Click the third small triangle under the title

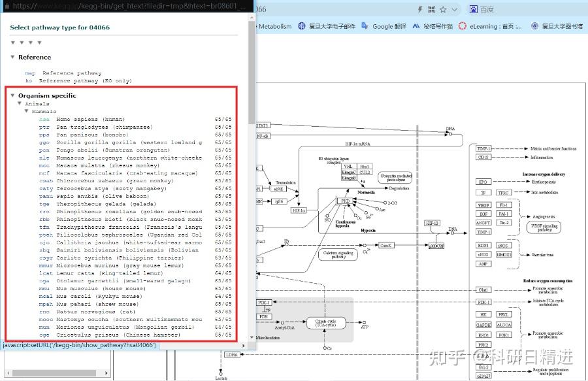click(x=31, y=42)
